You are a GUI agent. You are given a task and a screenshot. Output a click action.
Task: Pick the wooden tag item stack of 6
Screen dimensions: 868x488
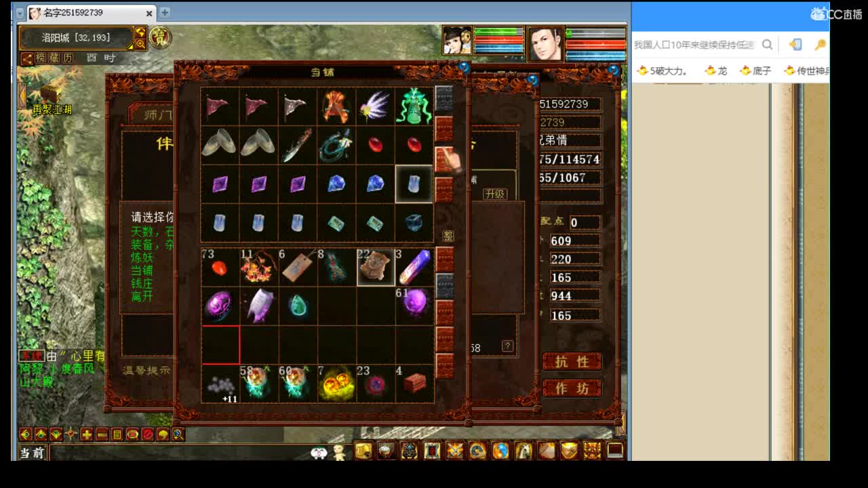[298, 267]
